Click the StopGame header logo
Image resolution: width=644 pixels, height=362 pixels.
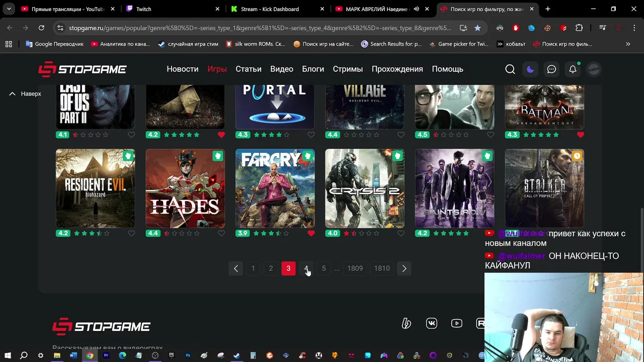click(x=83, y=69)
